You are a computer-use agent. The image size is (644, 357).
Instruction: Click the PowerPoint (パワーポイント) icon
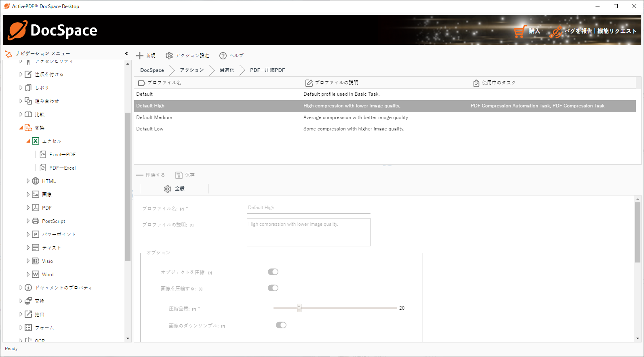(36, 234)
